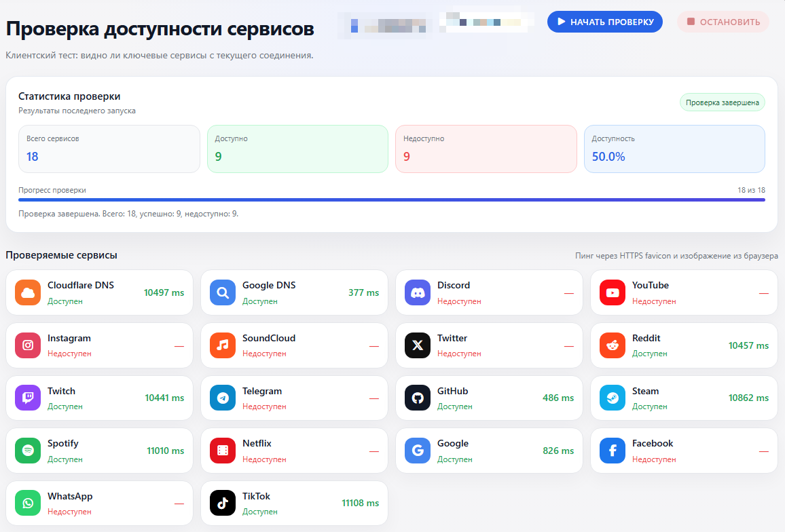Select the Доступность 50.0% stat card
This screenshot has height=532, width=785.
674,149
